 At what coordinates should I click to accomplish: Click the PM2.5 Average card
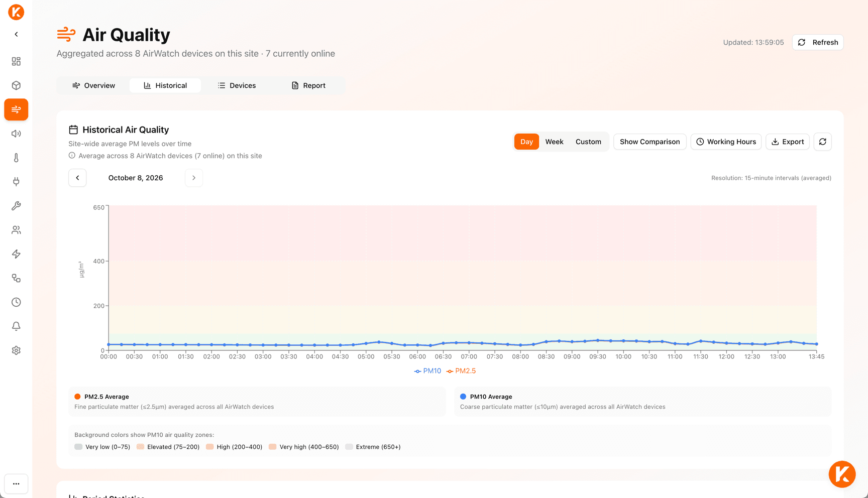point(257,402)
